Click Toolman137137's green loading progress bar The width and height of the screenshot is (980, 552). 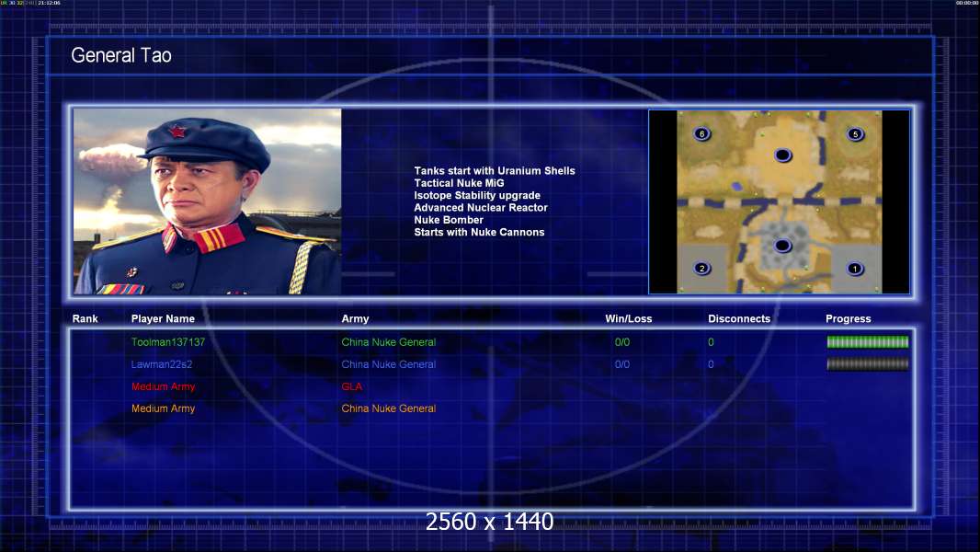tap(867, 342)
